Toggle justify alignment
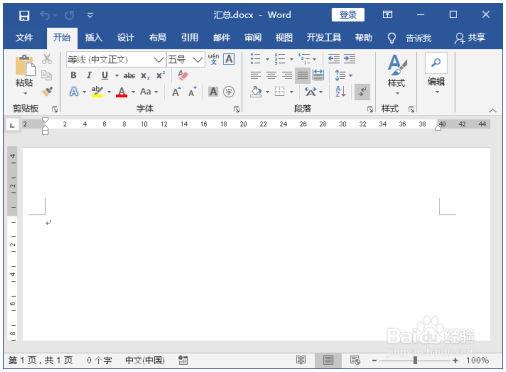 tap(303, 75)
